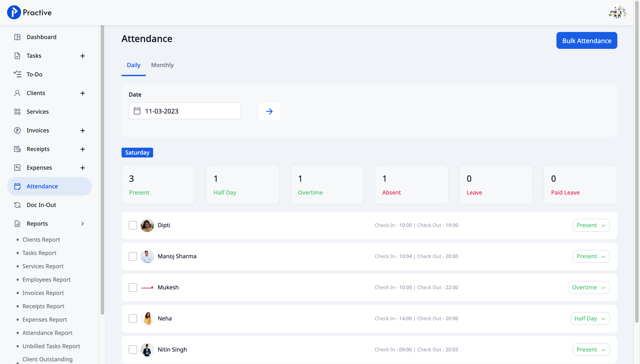The height and width of the screenshot is (364, 640).
Task: Click the calendar icon in the Date field
Action: (137, 111)
